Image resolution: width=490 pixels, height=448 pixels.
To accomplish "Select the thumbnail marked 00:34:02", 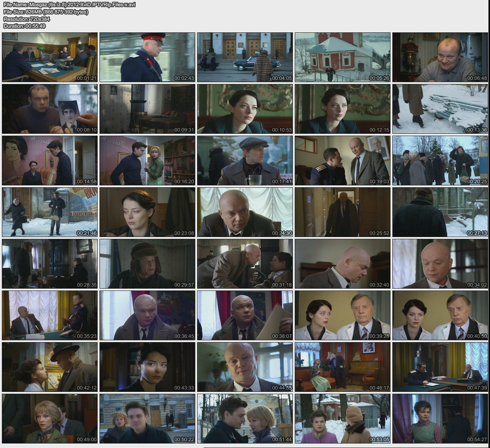I will [440, 264].
